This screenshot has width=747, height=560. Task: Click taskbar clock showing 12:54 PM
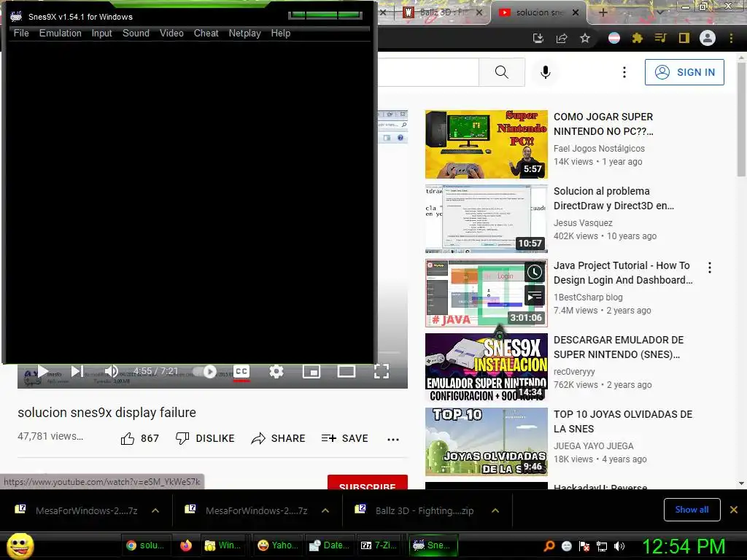pyautogui.click(x=683, y=546)
